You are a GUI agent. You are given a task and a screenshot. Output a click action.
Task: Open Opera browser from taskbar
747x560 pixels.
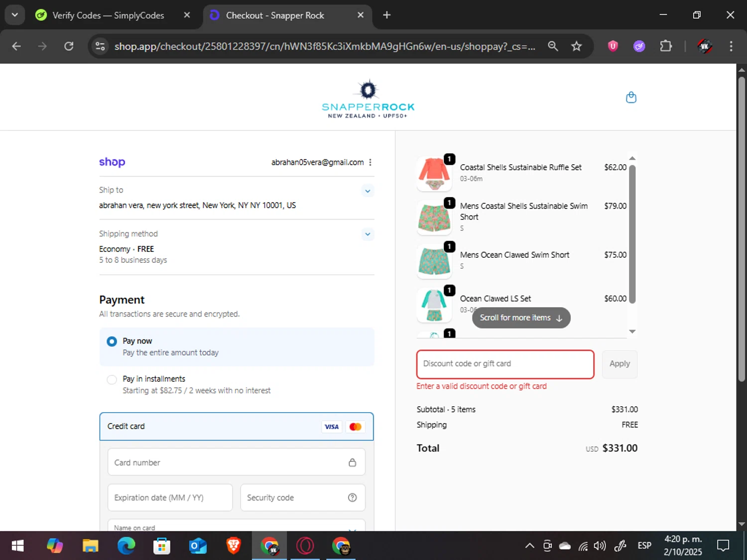point(305,546)
